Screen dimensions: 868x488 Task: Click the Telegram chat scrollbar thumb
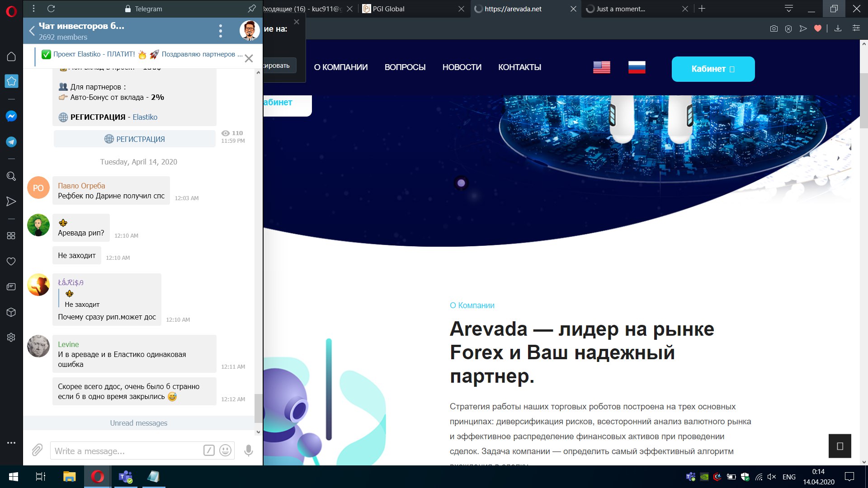click(258, 408)
